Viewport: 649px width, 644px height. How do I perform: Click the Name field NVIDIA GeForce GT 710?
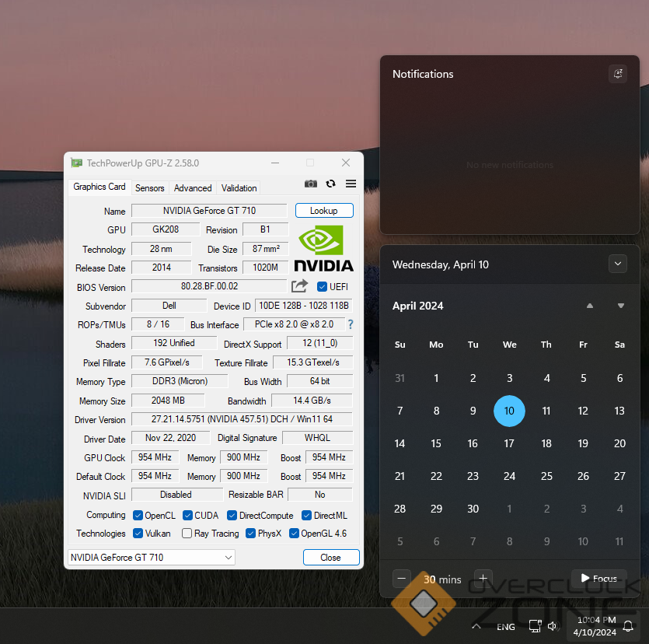[209, 210]
